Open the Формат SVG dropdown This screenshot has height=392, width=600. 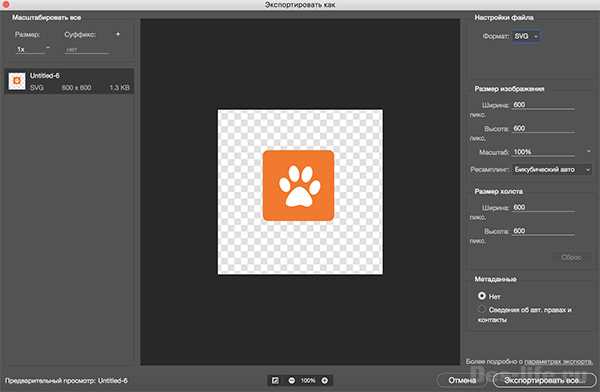[527, 36]
